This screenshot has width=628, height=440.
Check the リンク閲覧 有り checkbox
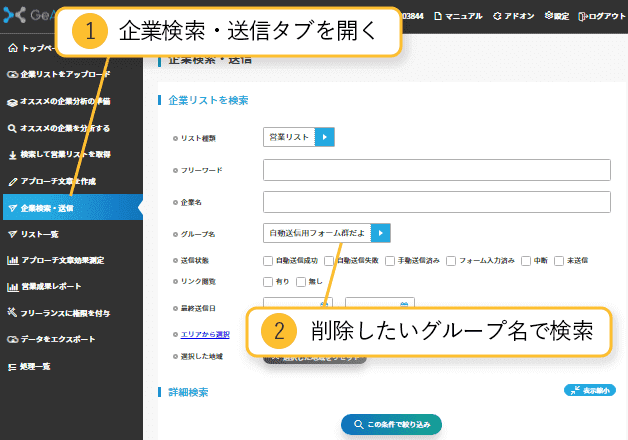pos(268,282)
